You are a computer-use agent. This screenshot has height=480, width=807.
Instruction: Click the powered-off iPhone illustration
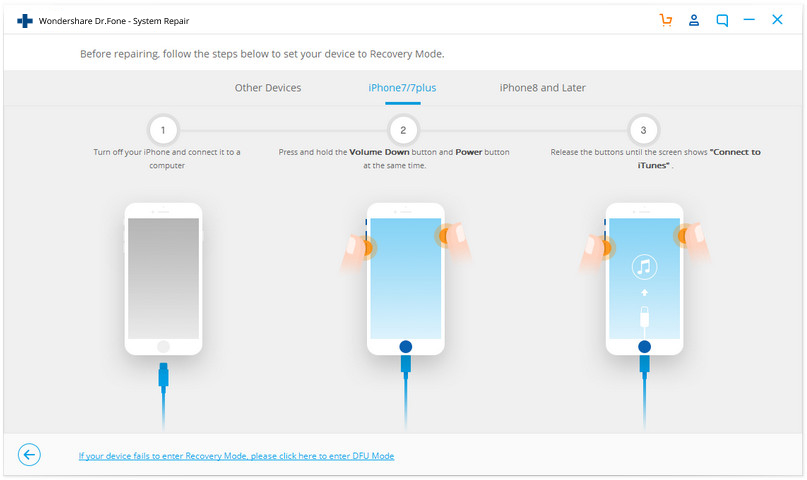pyautogui.click(x=163, y=279)
